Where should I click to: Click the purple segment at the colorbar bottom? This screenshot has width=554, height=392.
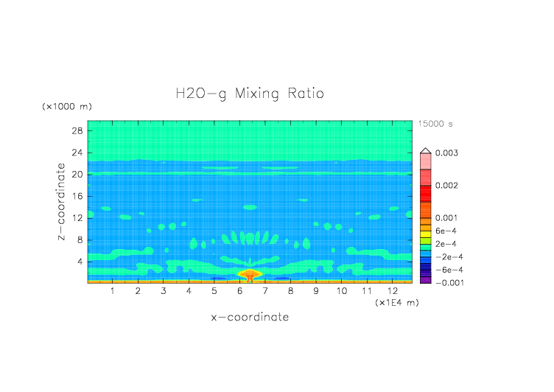tap(425, 279)
